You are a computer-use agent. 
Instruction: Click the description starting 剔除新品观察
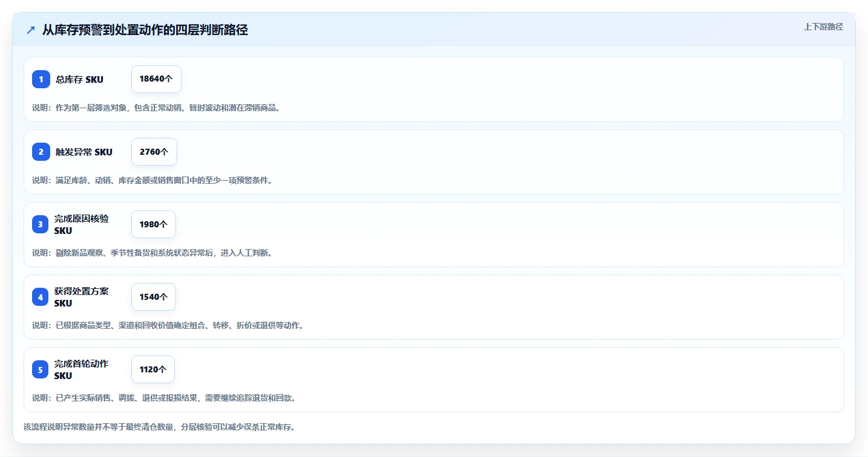pos(152,253)
